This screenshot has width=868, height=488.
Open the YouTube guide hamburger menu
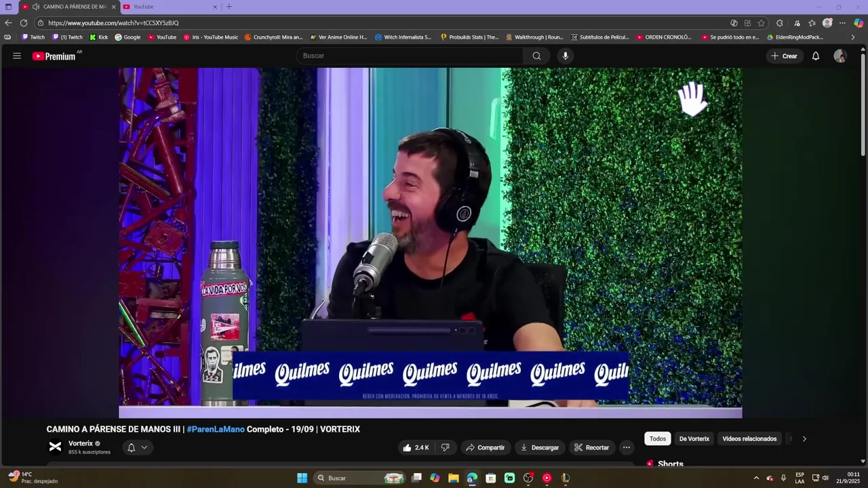coord(17,56)
